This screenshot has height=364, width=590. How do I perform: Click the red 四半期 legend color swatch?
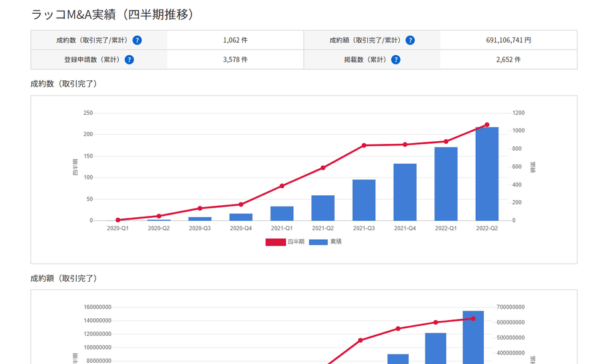point(275,242)
